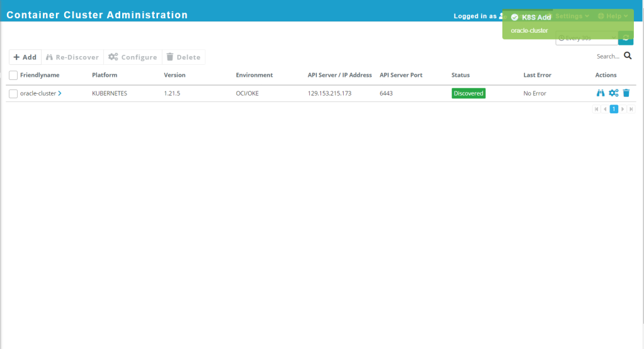Screen dimensions: 644x349
Task: Click the oracle-cluster name text
Action: (x=38, y=93)
